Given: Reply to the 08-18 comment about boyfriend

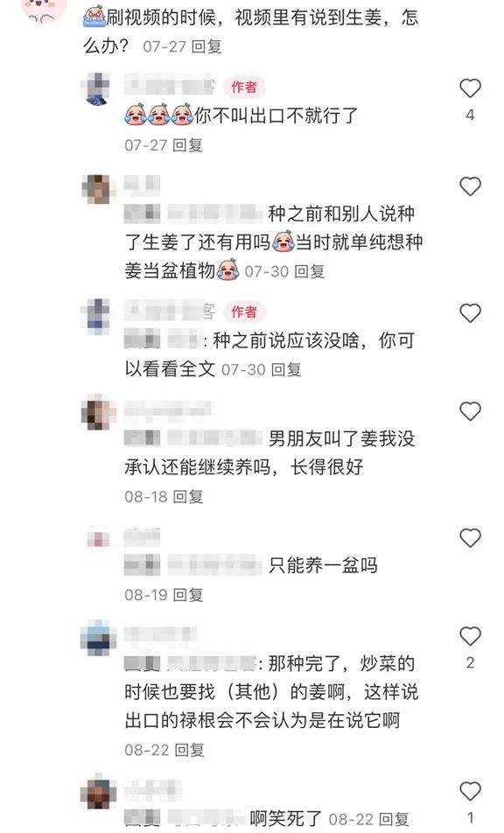Looking at the screenshot, I should pos(188,497).
